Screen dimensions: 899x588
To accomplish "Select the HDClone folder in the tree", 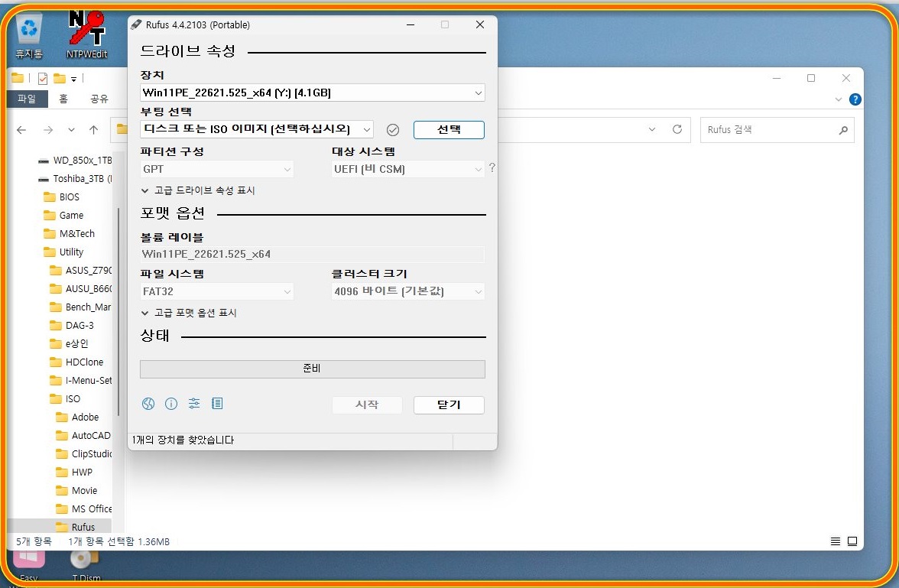I will coord(76,362).
